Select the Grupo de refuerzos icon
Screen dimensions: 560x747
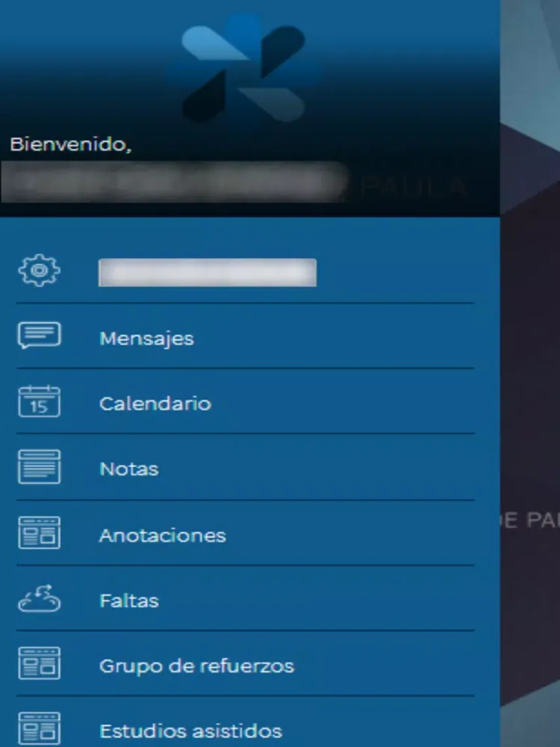coord(40,663)
